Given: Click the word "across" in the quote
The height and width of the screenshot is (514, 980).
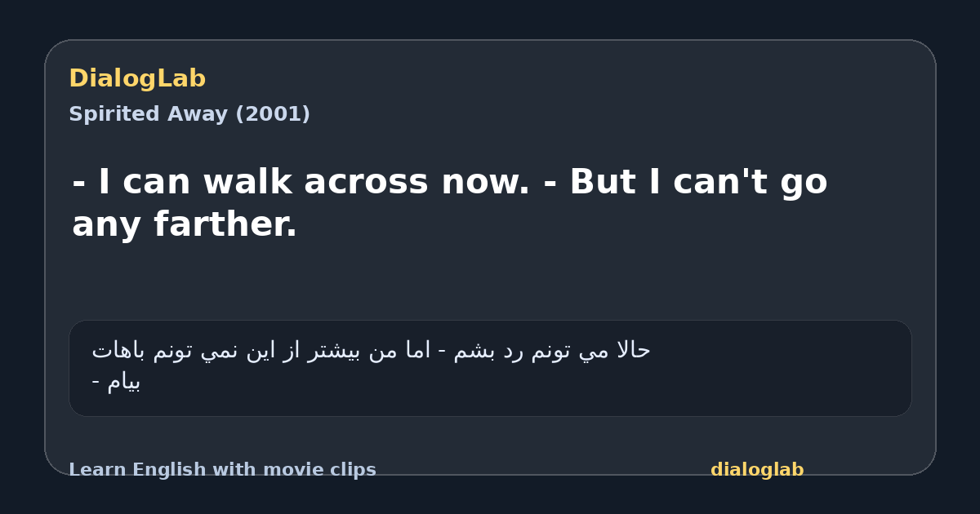Looking at the screenshot, I should (366, 182).
